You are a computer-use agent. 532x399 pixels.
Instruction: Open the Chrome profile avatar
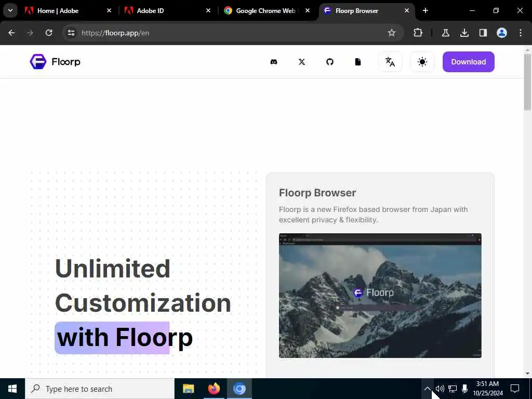(x=502, y=33)
